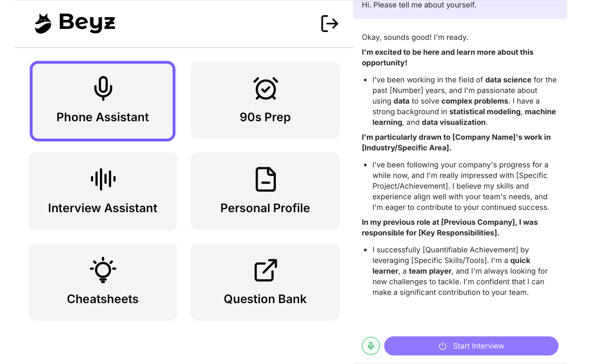Go to the Cheatsheets label
Image resolution: width=611 pixels, height=364 pixels.
tap(103, 299)
